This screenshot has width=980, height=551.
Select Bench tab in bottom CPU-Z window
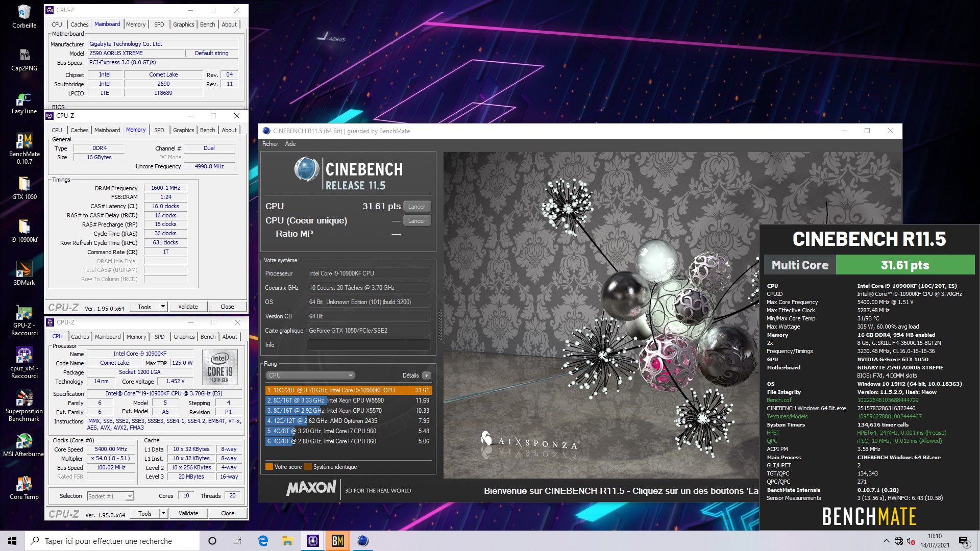[208, 337]
